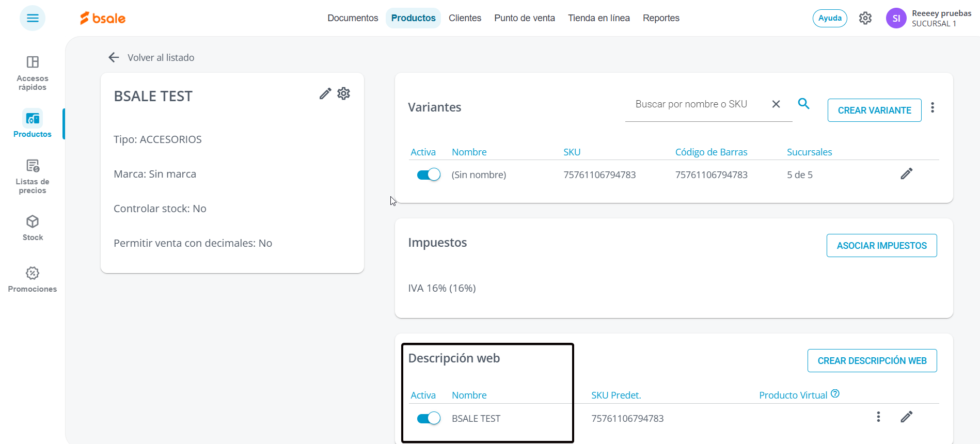Open the Clientes menu
Viewport: 980px width, 444px height.
pos(465,18)
